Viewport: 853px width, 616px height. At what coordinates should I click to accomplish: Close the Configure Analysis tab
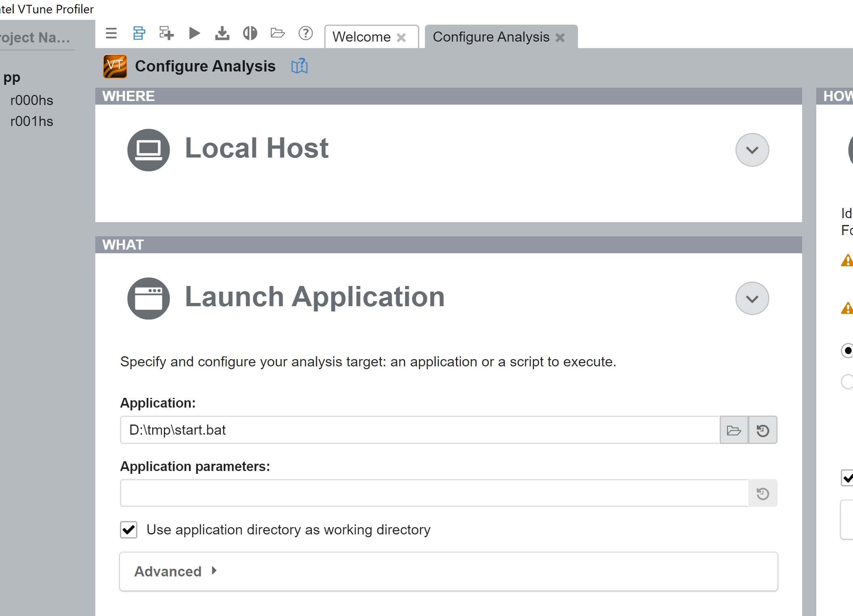pyautogui.click(x=560, y=38)
